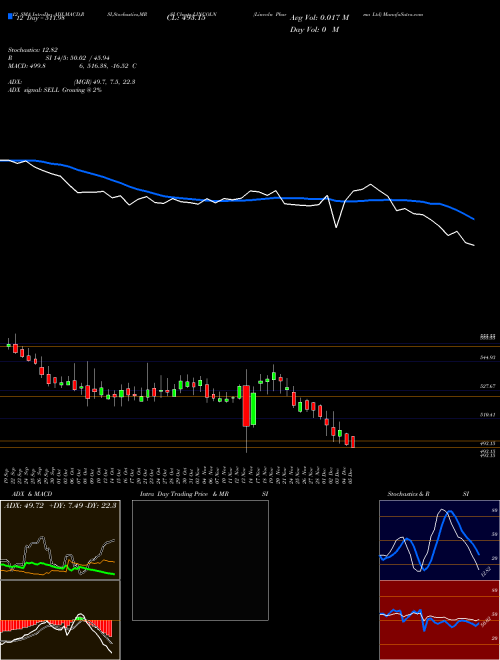The width and height of the screenshot is (500, 660).
Task: Click the 'Avg Vol: 0.017 M' label
Action: pyautogui.click(x=319, y=18)
